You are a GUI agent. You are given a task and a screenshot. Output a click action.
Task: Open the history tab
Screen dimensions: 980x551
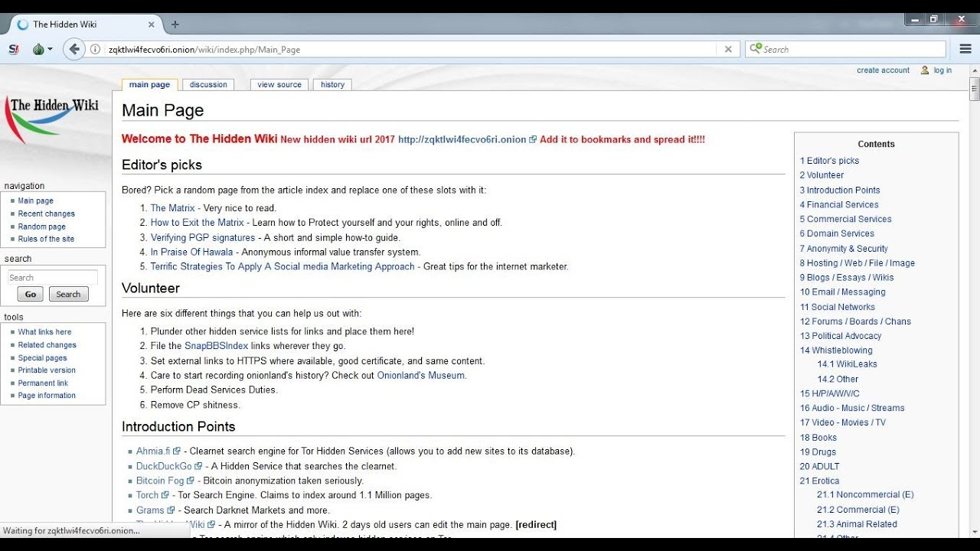(x=332, y=85)
